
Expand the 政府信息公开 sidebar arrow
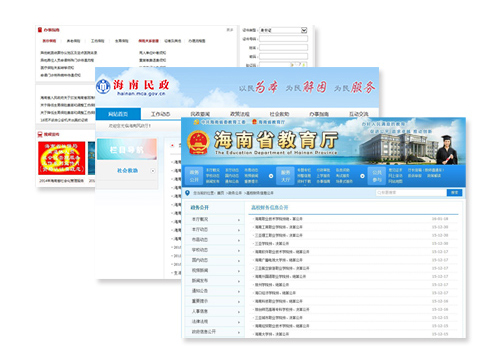click(x=239, y=332)
